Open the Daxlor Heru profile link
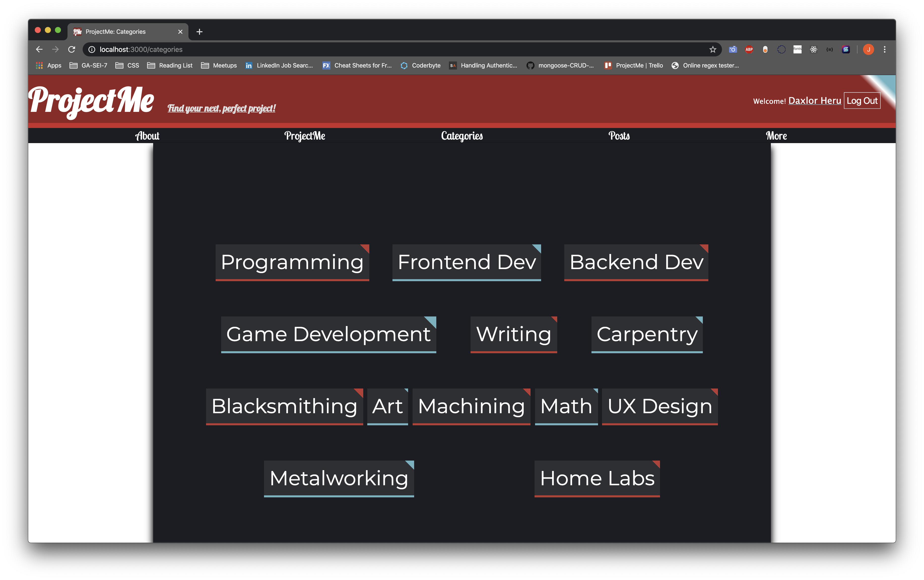Screen dimensions: 924x580 tap(814, 101)
